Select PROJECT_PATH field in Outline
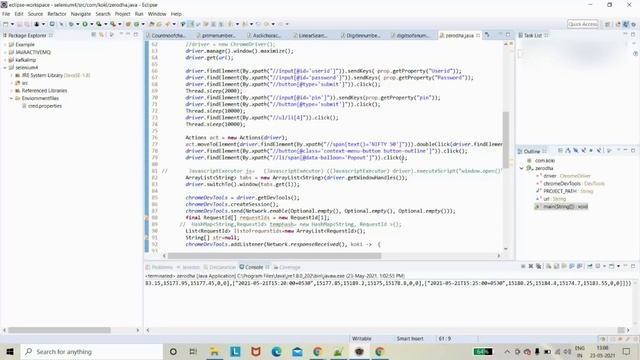Viewport: 640px width, 360px height. click(560, 191)
